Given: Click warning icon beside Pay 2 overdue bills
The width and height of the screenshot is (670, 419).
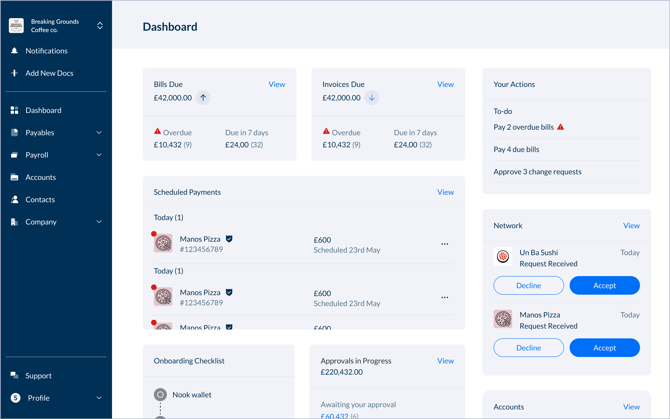Looking at the screenshot, I should pos(561,127).
